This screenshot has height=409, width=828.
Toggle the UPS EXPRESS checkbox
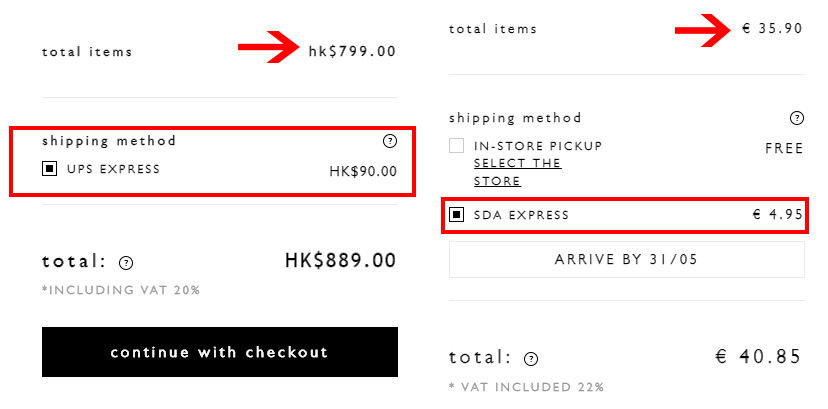49,169
